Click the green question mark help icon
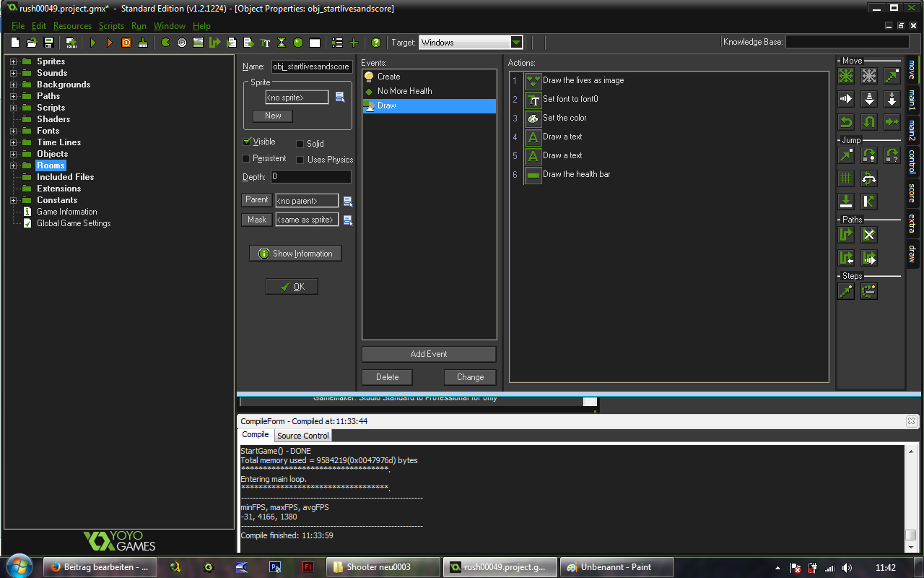924x578 pixels. [x=375, y=43]
